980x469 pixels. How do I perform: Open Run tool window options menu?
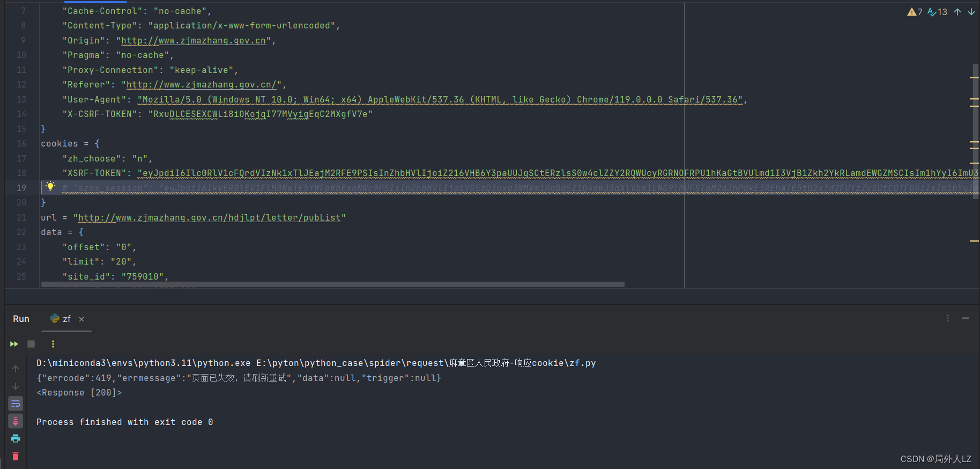[x=947, y=318]
